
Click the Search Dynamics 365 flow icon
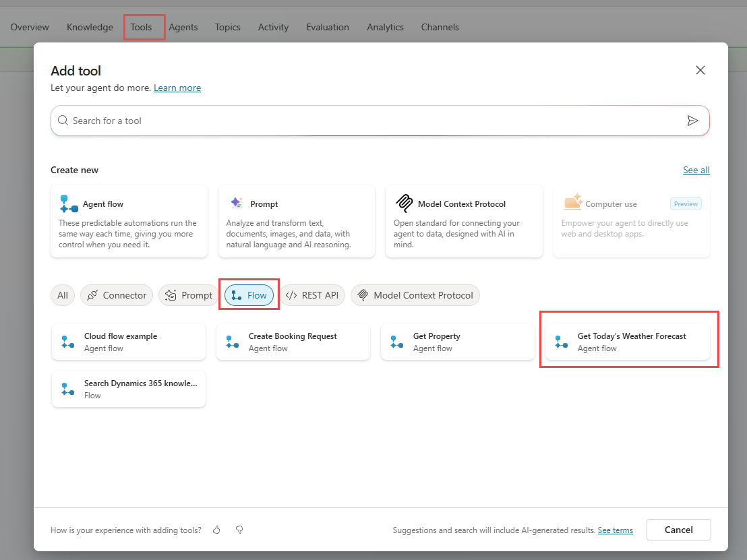(68, 389)
